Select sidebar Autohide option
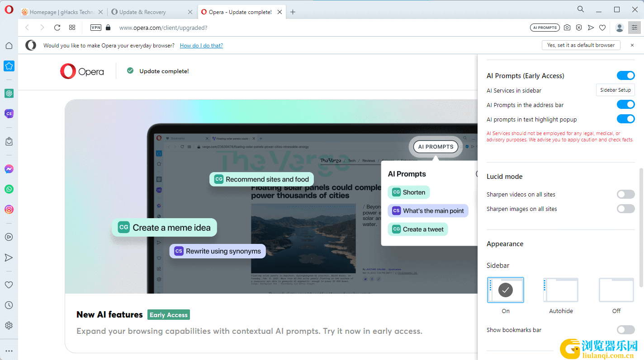Image resolution: width=644 pixels, height=360 pixels. (561, 290)
